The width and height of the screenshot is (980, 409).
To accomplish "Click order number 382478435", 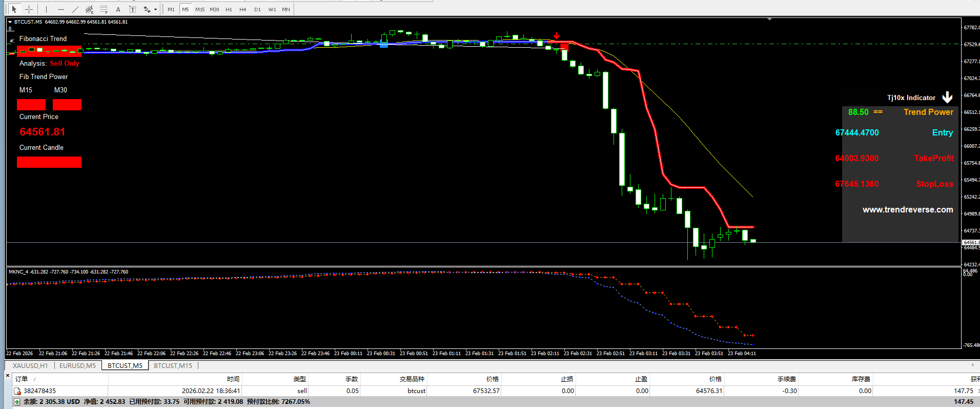I will [x=40, y=391].
